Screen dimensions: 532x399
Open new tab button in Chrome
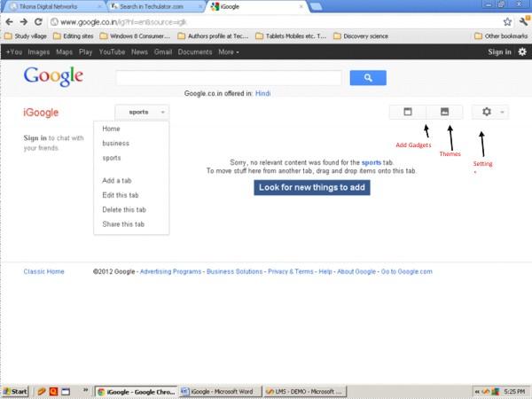point(316,6)
